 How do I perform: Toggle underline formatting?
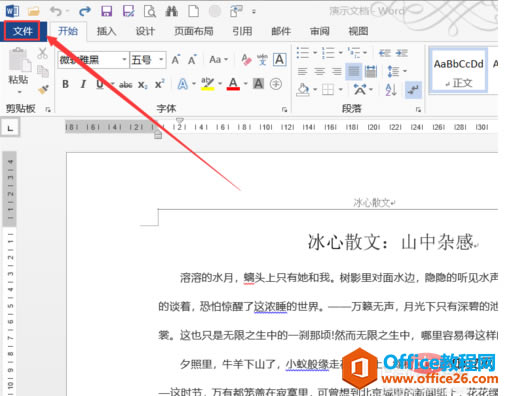click(100, 84)
